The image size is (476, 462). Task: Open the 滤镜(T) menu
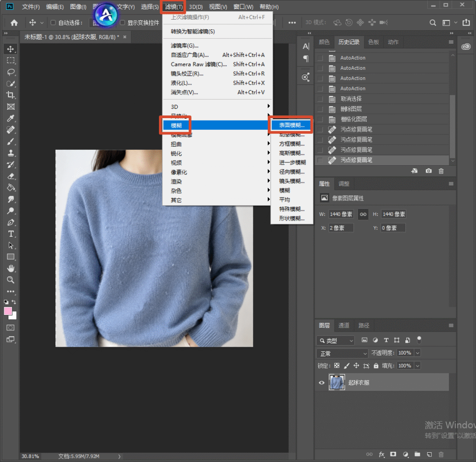click(174, 7)
